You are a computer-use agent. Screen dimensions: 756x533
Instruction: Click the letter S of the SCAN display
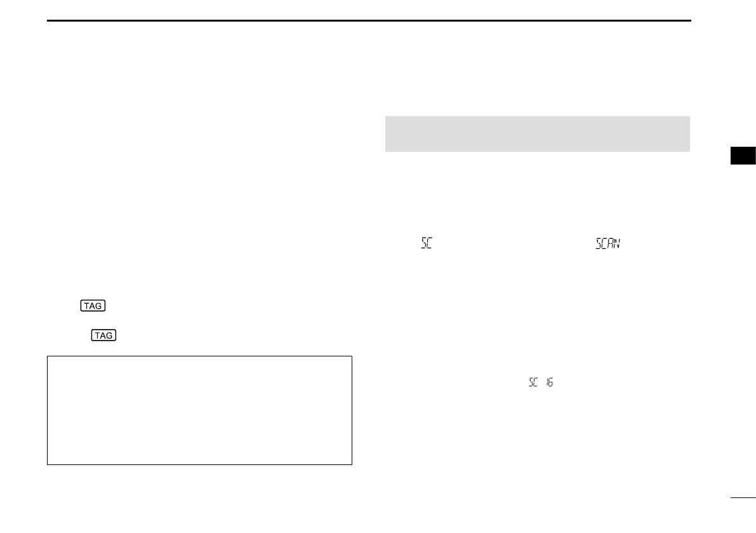(x=598, y=243)
